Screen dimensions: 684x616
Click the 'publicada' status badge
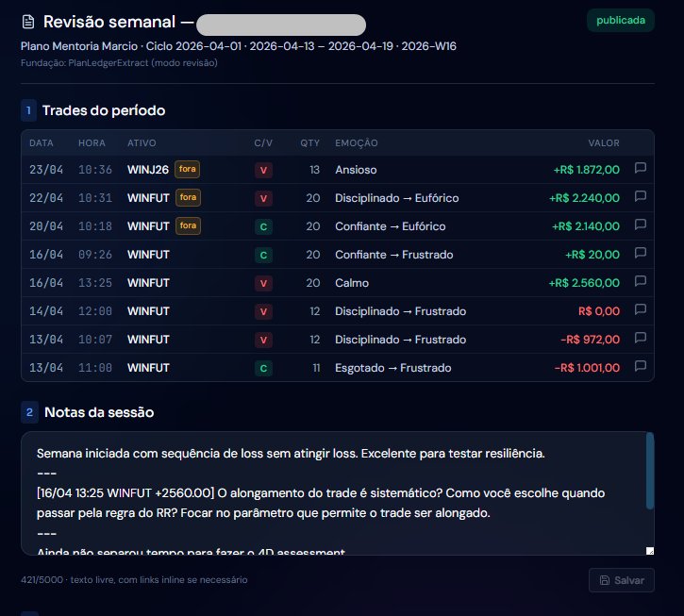coord(620,21)
